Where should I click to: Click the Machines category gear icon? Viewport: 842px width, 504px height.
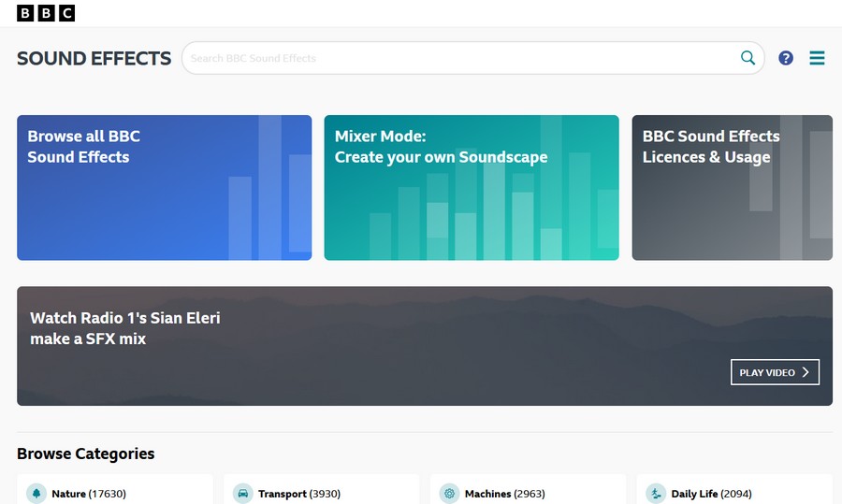(x=449, y=494)
